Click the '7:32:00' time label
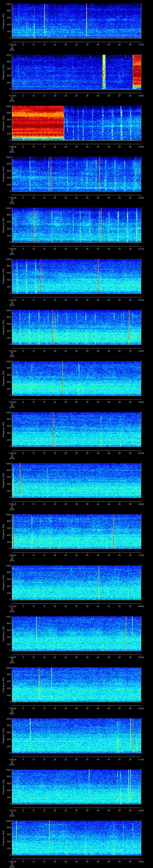Viewport: 153px width, 868px height. pyautogui.click(x=12, y=861)
